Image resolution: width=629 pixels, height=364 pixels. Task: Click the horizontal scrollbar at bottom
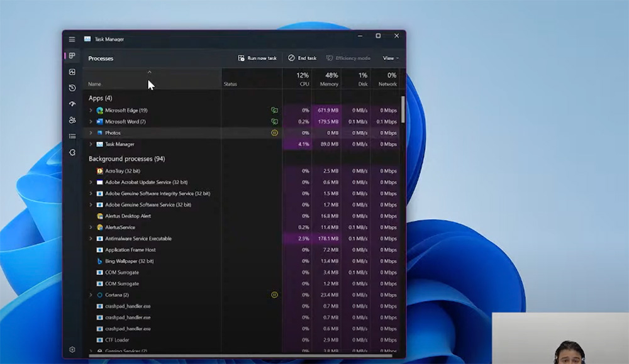point(240,355)
